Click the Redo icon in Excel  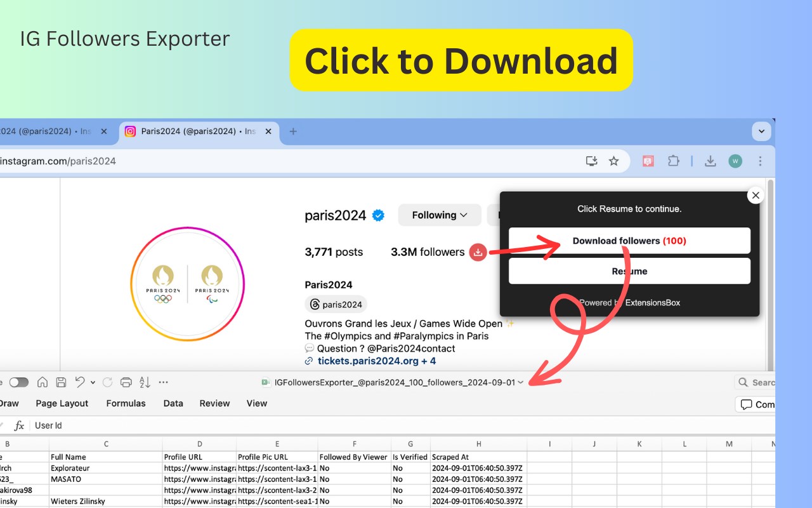107,382
